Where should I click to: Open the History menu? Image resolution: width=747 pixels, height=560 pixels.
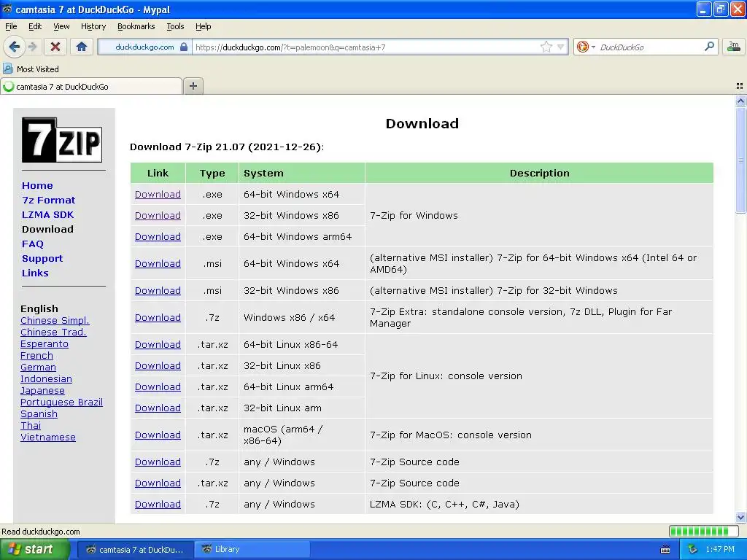coord(93,26)
